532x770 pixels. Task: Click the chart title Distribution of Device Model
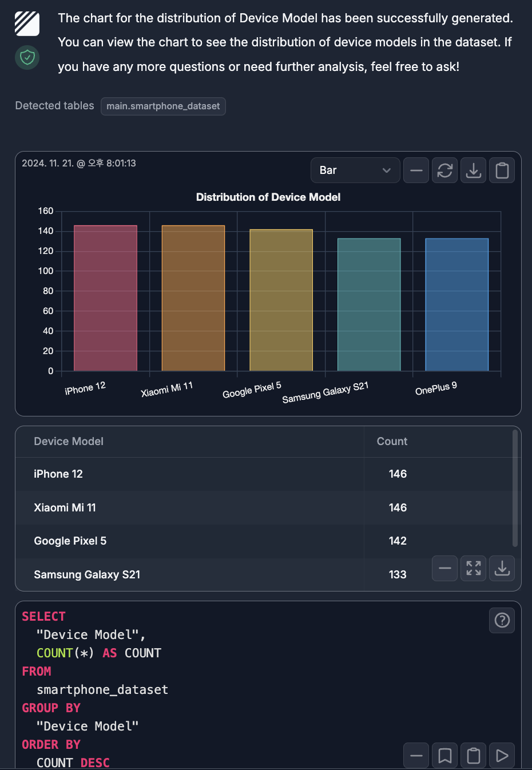[268, 197]
